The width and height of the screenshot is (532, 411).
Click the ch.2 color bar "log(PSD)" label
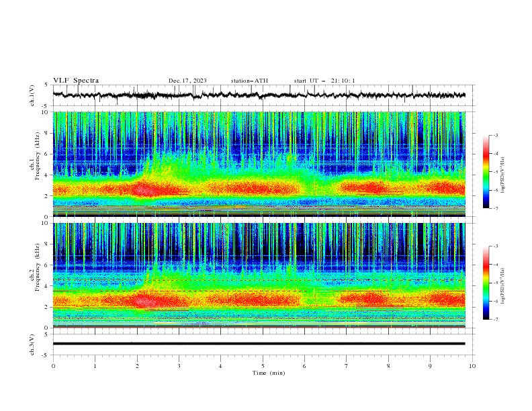click(502, 286)
